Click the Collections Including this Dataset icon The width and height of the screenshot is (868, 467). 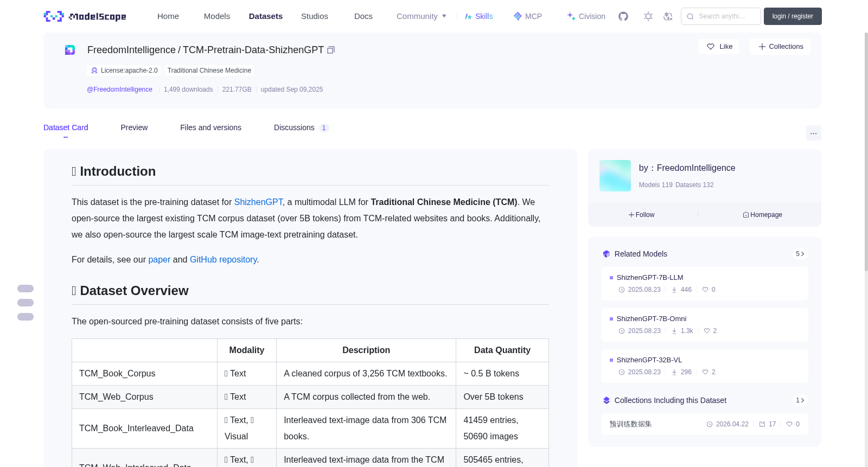(607, 400)
